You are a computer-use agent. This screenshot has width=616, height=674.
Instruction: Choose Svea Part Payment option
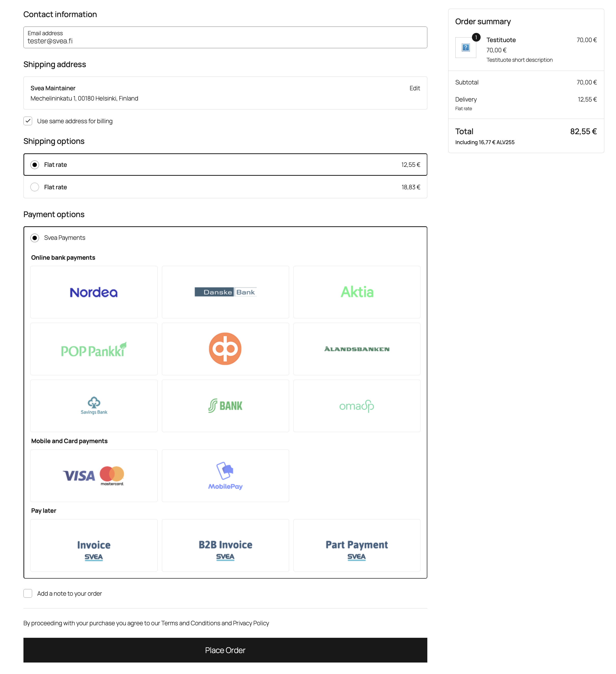point(357,545)
